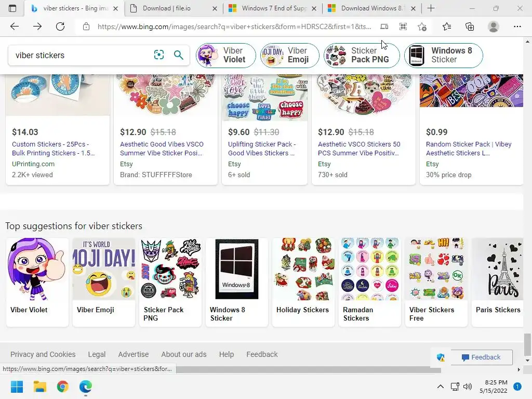Open the QR code generator icon
Viewport: 532px width, 399px height.
pyautogui.click(x=403, y=26)
